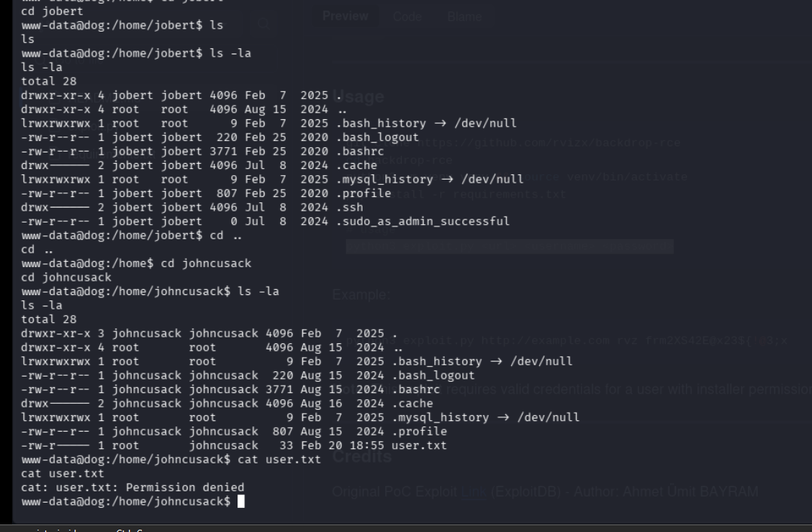Click the terminal cursor at the final prompt

coord(241,502)
